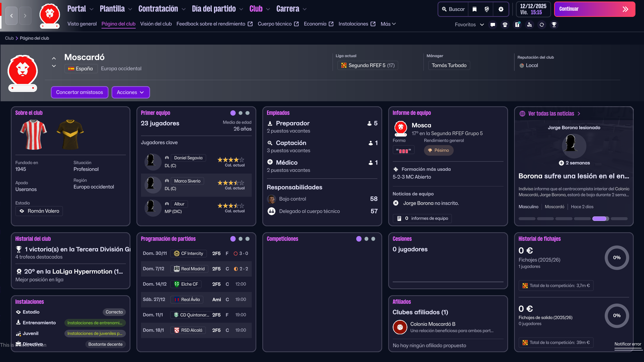Open the player search scouting icon
Image resolution: width=644 pixels, height=362 pixels.
pos(529,25)
